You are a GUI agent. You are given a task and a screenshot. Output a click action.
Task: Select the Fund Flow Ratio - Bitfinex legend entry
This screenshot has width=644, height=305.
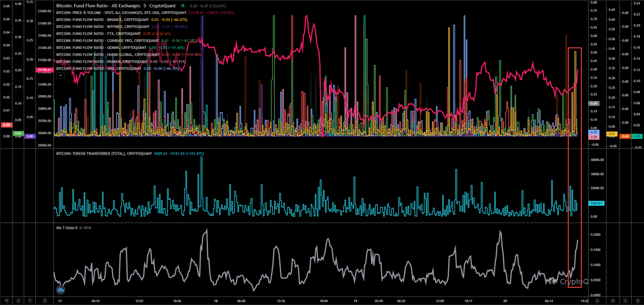click(103, 26)
